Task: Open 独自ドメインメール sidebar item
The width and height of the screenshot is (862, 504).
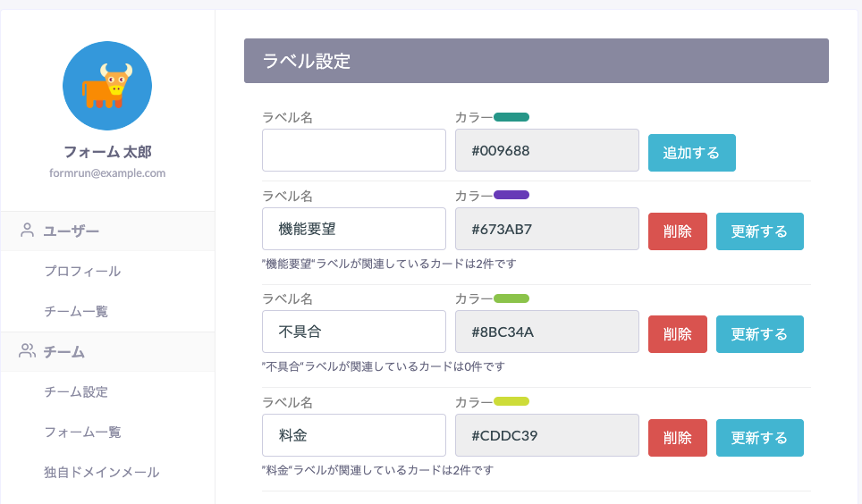Action: [101, 473]
